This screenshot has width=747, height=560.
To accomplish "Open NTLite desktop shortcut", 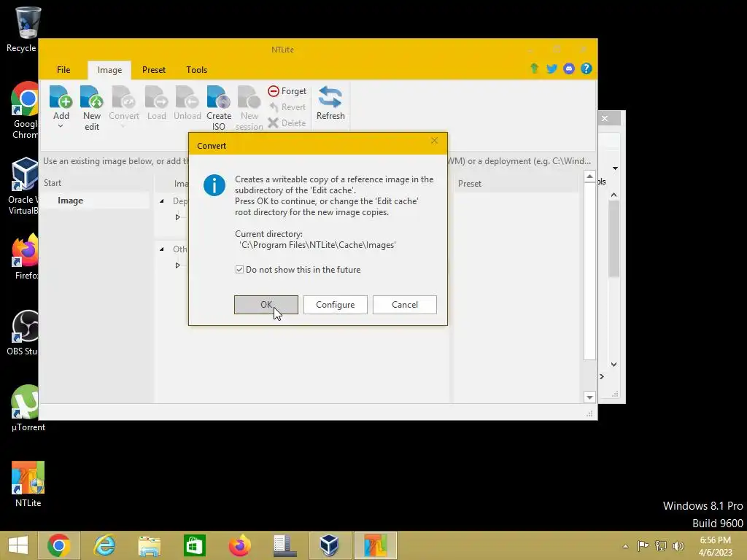I will (28, 484).
